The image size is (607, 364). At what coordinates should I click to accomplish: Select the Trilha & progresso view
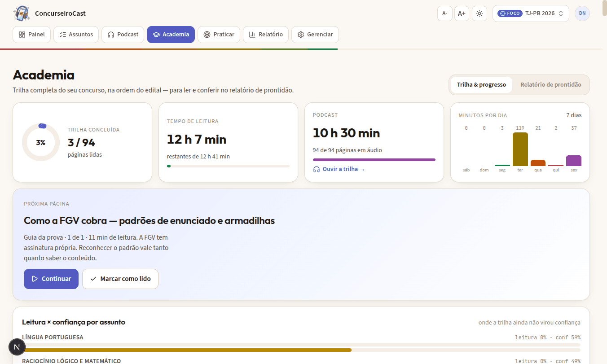pos(481,85)
